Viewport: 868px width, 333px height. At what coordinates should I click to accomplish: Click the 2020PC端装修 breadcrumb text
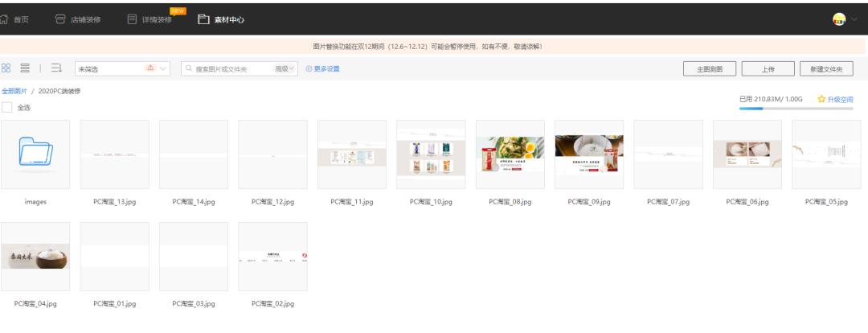click(59, 91)
